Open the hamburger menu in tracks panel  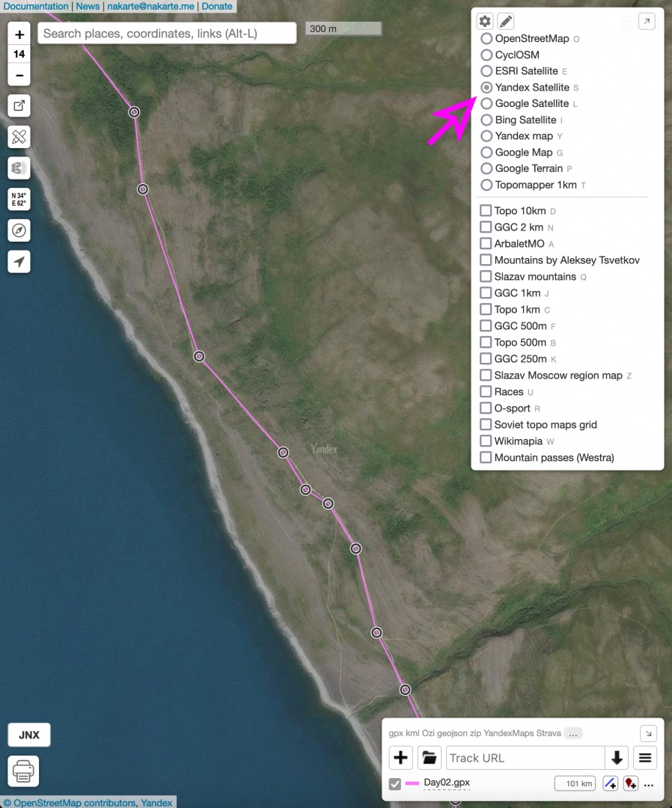tap(645, 758)
